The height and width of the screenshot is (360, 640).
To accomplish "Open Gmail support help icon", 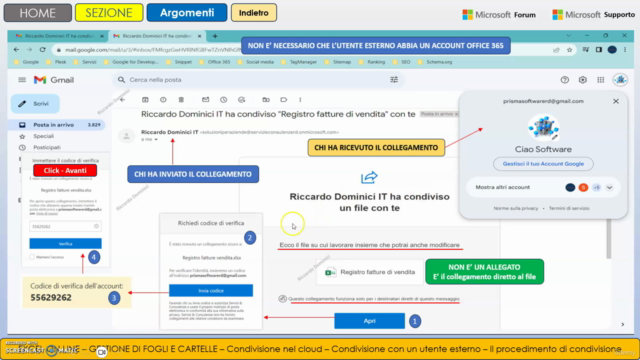I will [564, 80].
